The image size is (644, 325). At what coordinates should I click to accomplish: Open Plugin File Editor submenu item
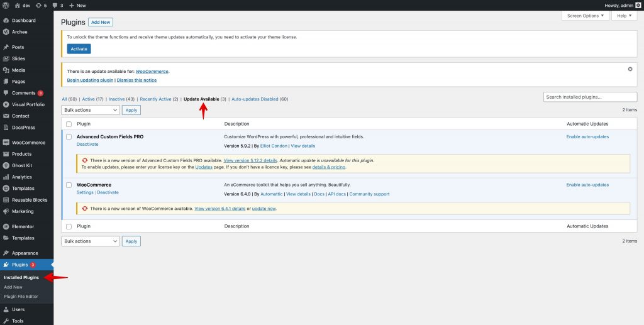click(x=21, y=296)
